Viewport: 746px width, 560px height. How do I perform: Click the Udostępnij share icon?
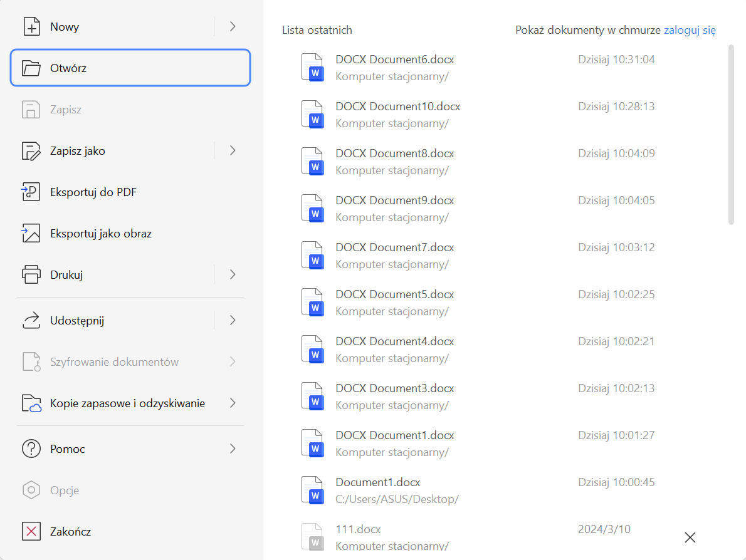coord(31,319)
